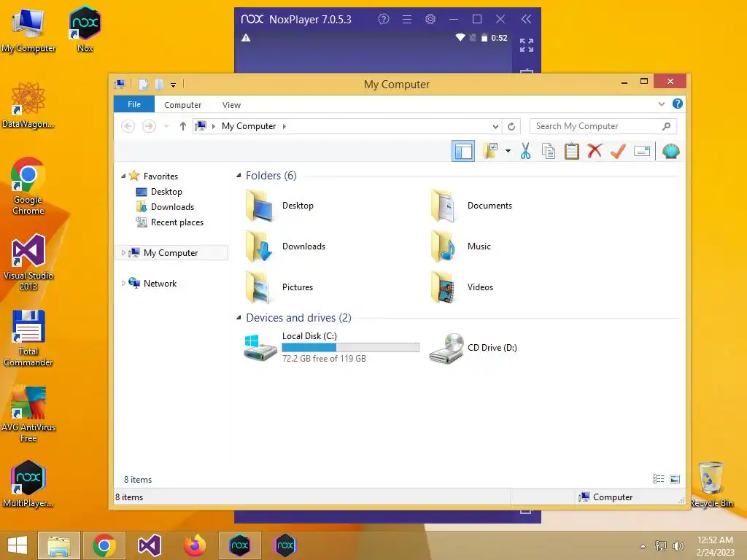747x560 pixels.
Task: Expand the Network tree node
Action: pos(123,284)
